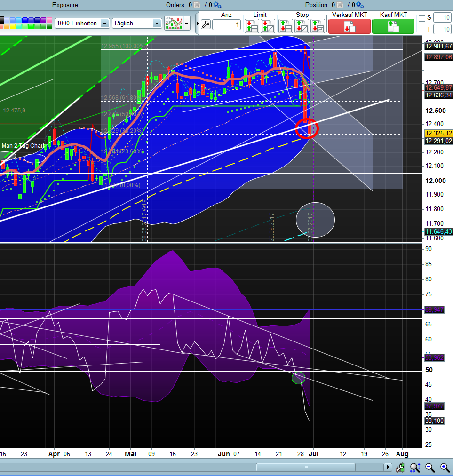Enable the S checkbox

pyautogui.click(x=422, y=18)
